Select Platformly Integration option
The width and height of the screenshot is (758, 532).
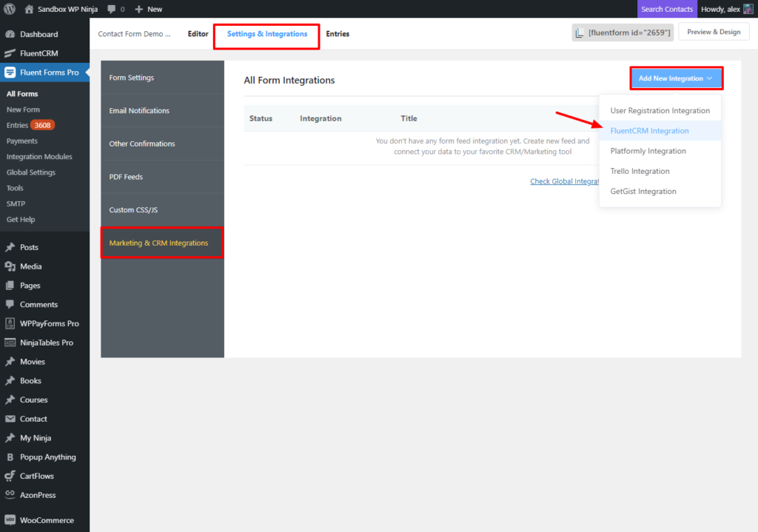click(660, 151)
